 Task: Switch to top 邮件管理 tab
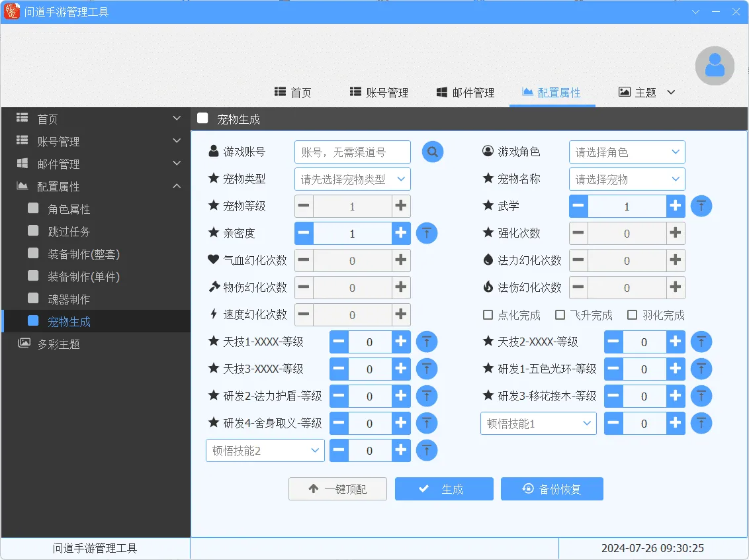click(x=465, y=92)
